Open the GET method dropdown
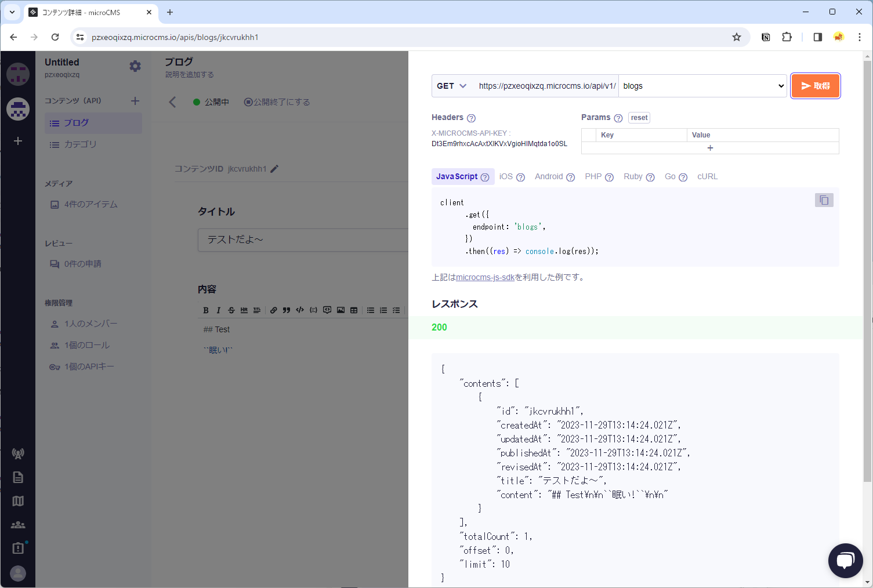 [x=452, y=86]
